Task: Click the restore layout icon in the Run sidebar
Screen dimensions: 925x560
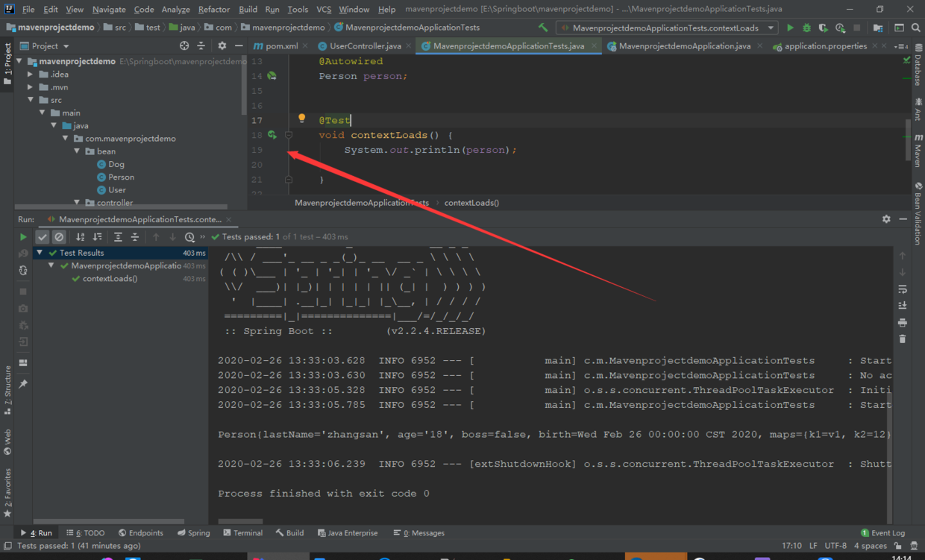Action: pyautogui.click(x=23, y=363)
